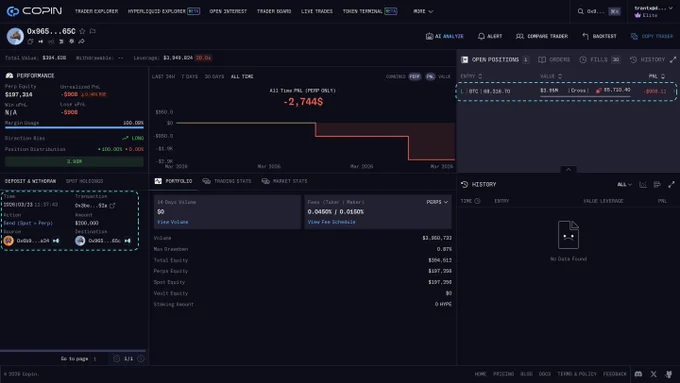Open the Open Interest page

pos(228,11)
